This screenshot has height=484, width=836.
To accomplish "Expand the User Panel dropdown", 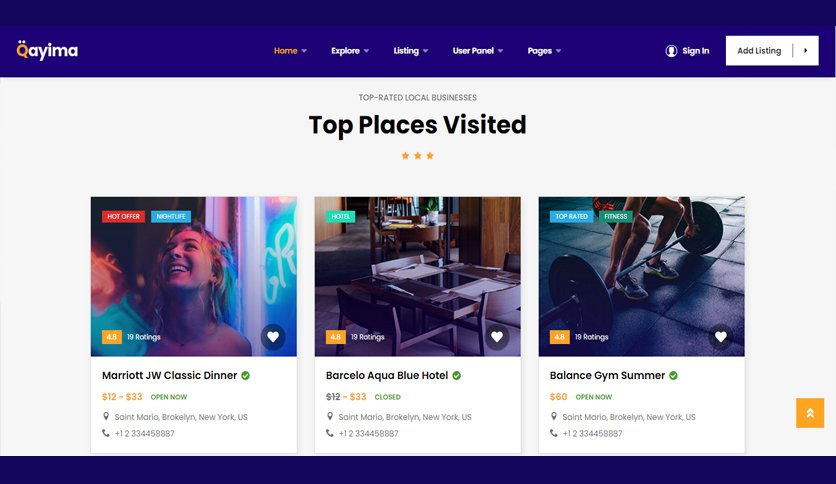I will pyautogui.click(x=478, y=51).
